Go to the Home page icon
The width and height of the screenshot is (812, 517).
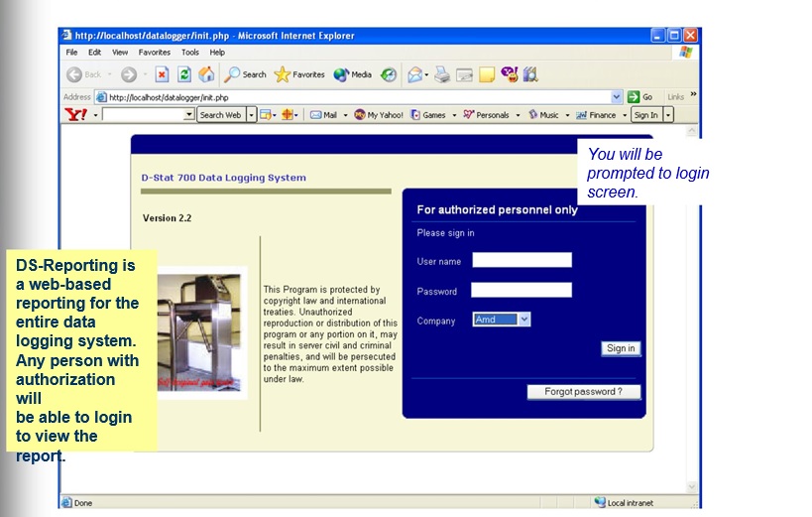point(206,74)
